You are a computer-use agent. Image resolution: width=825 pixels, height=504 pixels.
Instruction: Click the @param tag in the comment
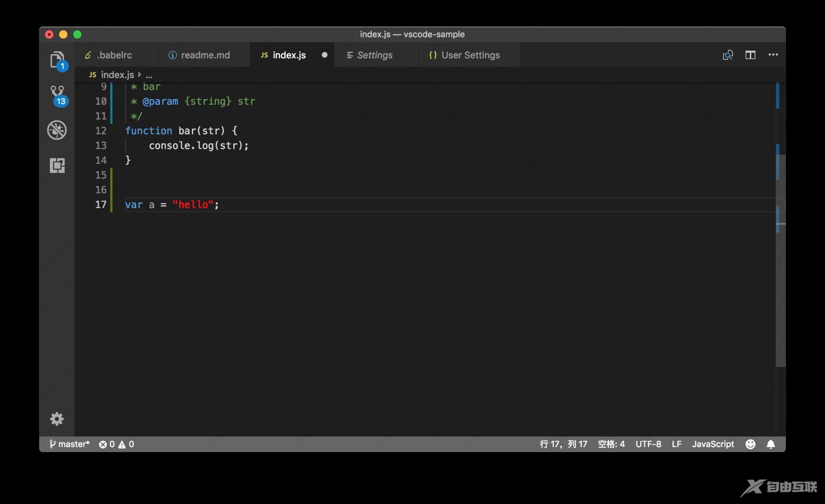tap(160, 101)
